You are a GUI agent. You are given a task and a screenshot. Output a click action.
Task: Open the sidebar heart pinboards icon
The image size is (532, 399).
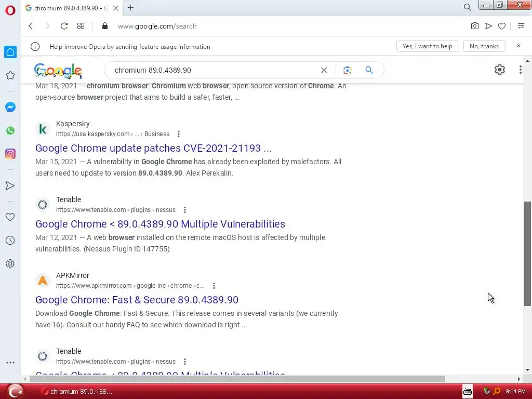[x=10, y=217]
